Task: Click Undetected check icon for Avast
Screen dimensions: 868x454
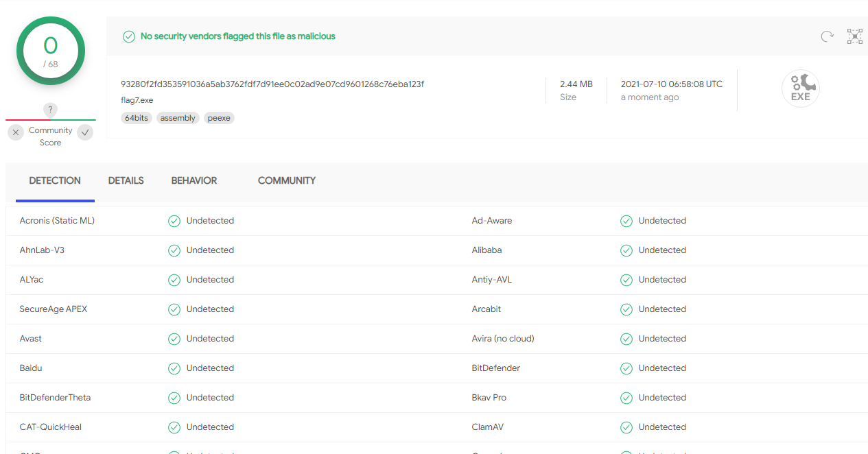Action: click(x=174, y=339)
